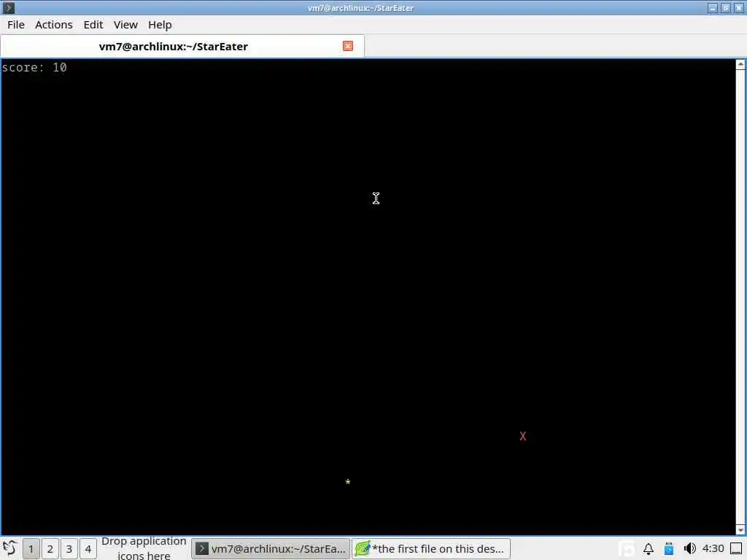Click the 4:30 clock

click(713, 548)
